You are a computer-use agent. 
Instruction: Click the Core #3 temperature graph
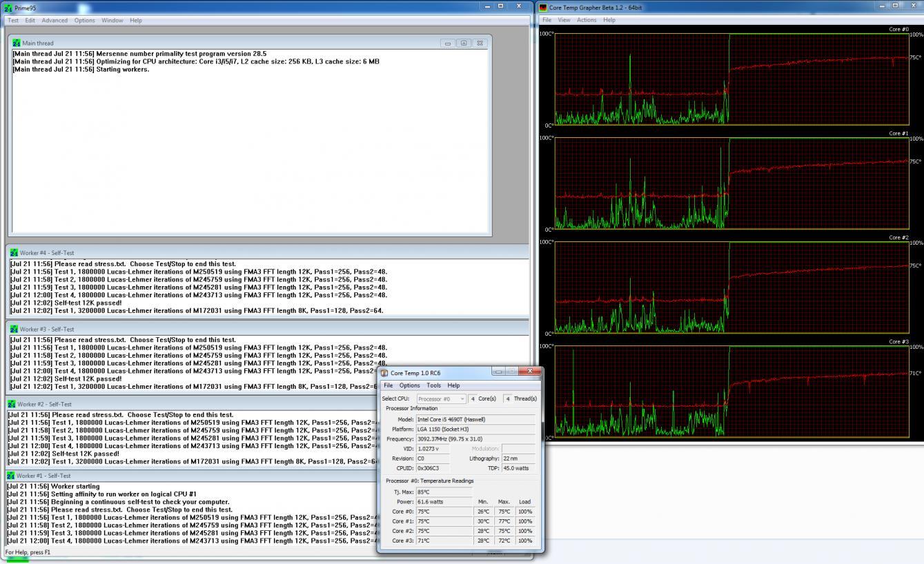(x=731, y=392)
